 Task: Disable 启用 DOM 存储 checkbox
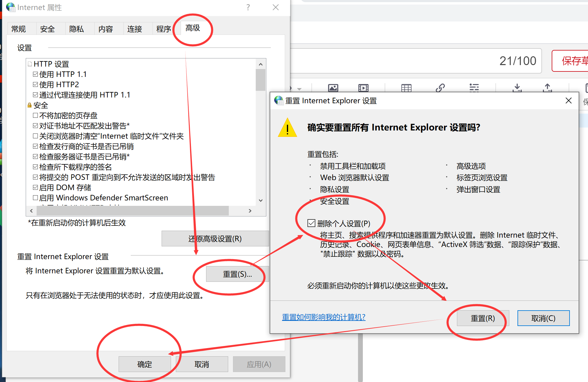[x=35, y=187]
